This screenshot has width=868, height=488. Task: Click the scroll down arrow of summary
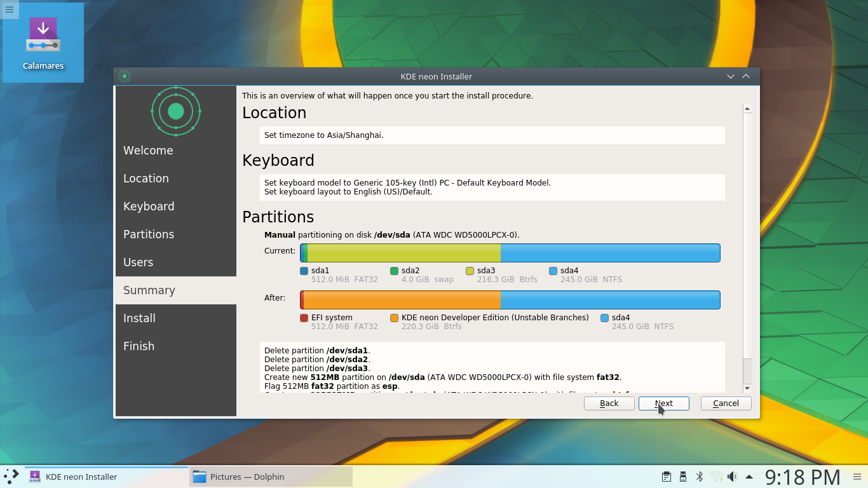click(x=747, y=388)
